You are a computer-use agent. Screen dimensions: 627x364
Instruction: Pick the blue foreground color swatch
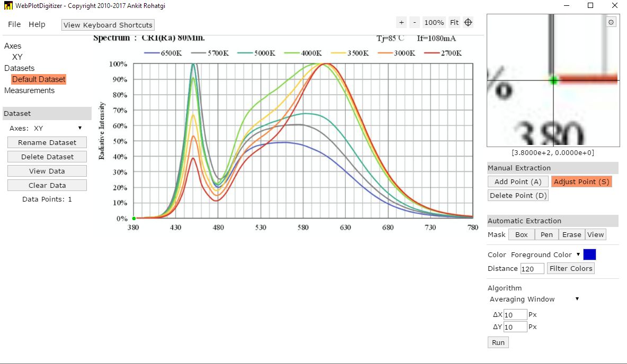coord(589,254)
